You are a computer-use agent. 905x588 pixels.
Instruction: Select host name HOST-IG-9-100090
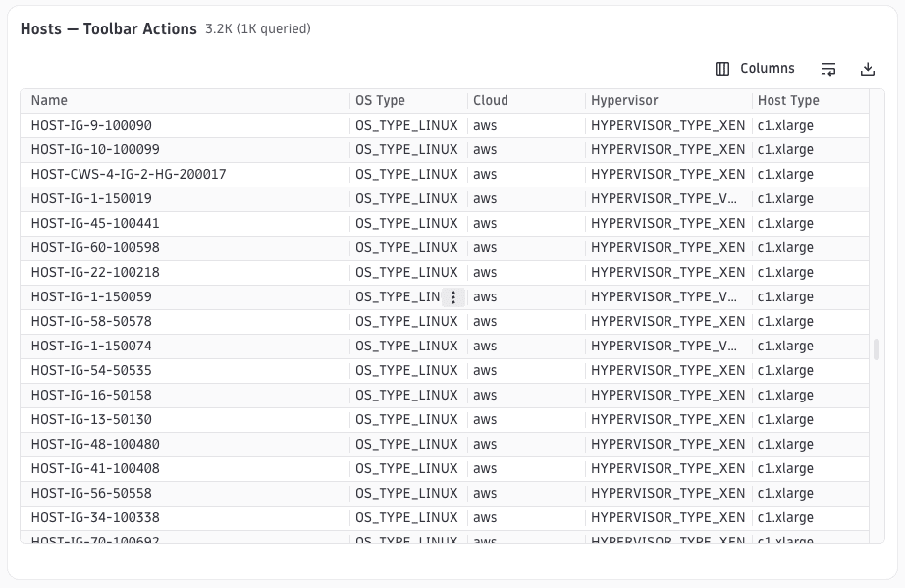coord(91,126)
